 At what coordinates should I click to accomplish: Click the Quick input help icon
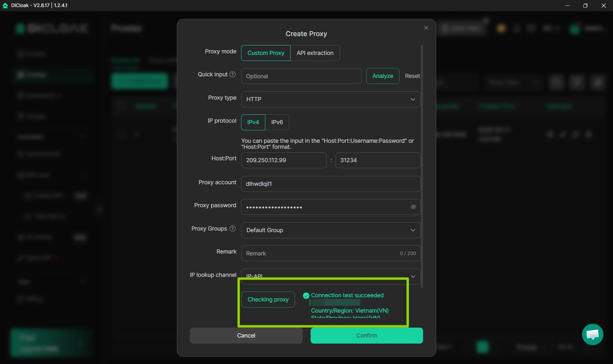[x=232, y=74]
